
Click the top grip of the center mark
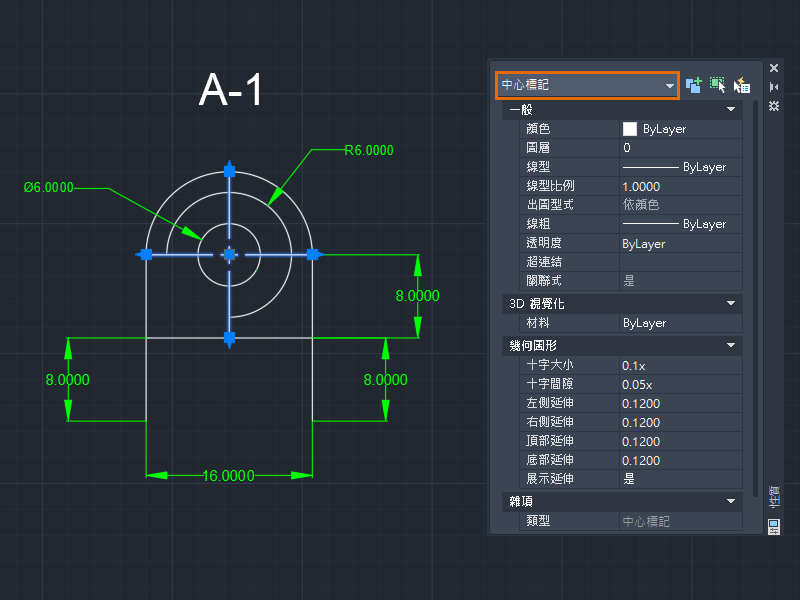(229, 171)
